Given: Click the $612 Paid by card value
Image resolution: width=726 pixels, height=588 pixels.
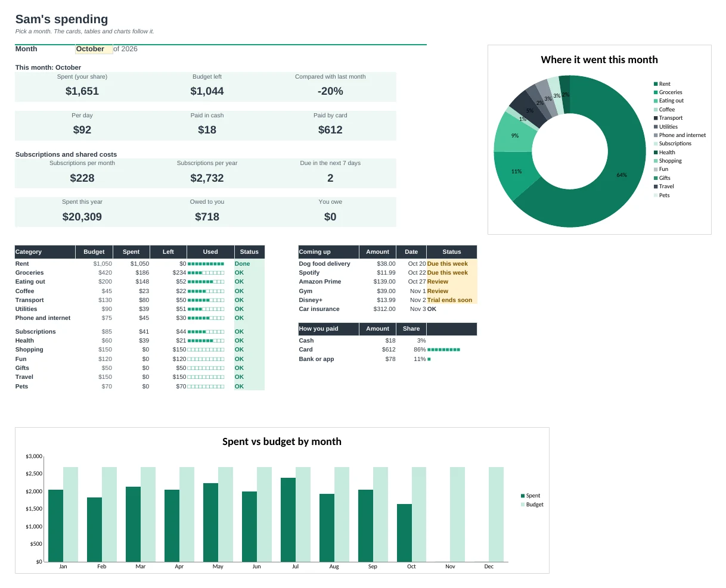Looking at the screenshot, I should tap(330, 130).
